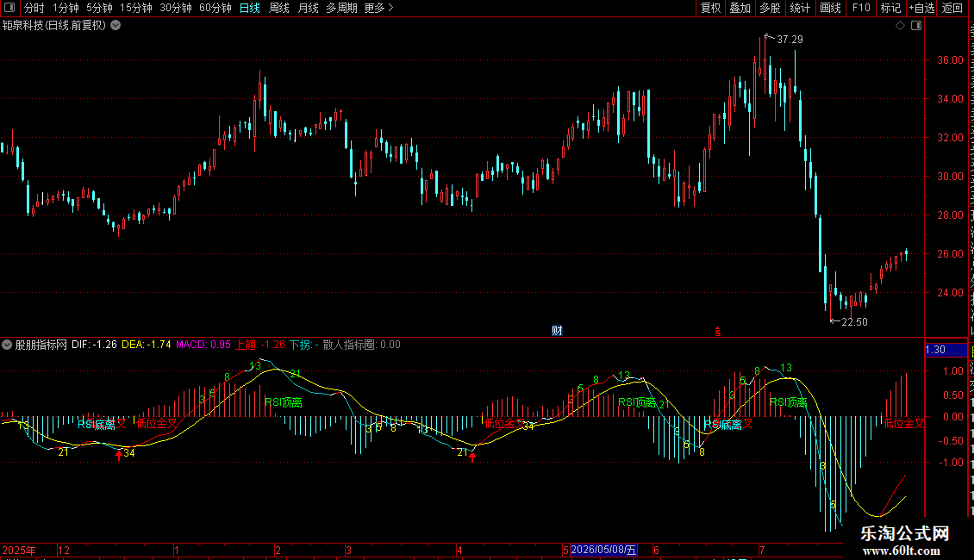Select the 60分钟 period
This screenshot has height=560, width=974.
pyautogui.click(x=215, y=8)
